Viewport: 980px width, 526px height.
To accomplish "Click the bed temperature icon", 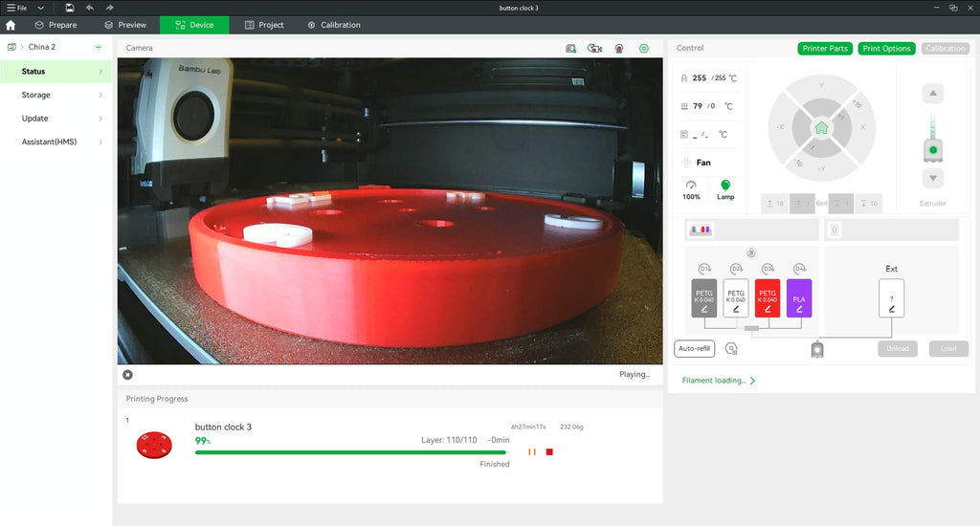I will click(x=683, y=106).
